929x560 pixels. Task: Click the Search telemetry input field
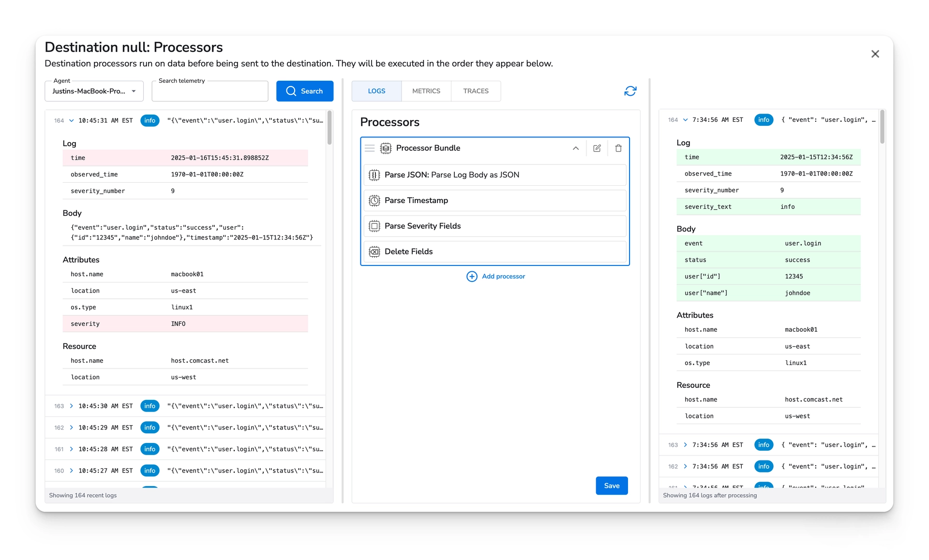point(210,91)
